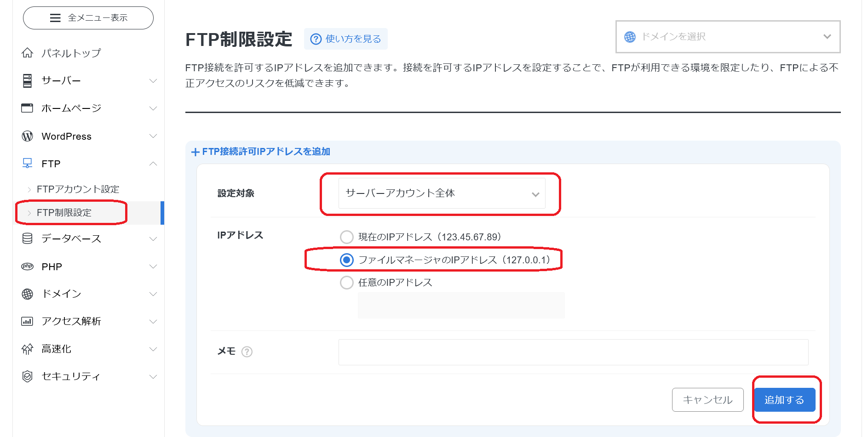This screenshot has height=437, width=868.
Task: Open the 使い方を見る help link
Action: pyautogui.click(x=346, y=39)
